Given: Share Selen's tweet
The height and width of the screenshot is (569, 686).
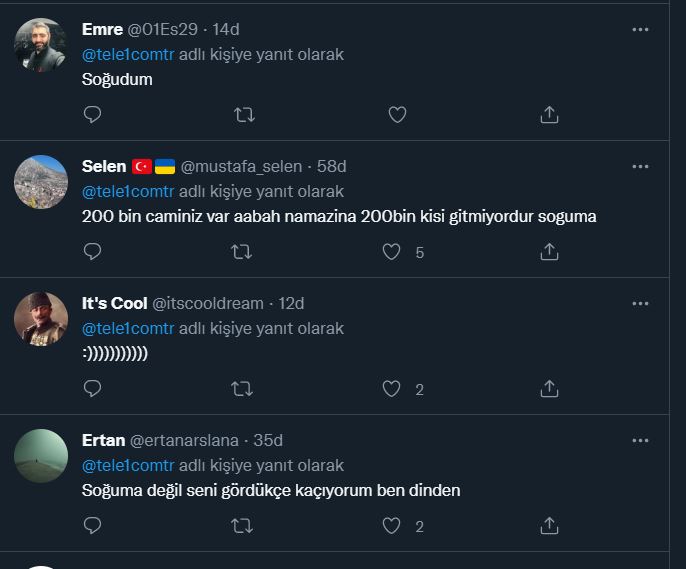Looking at the screenshot, I should (x=549, y=252).
